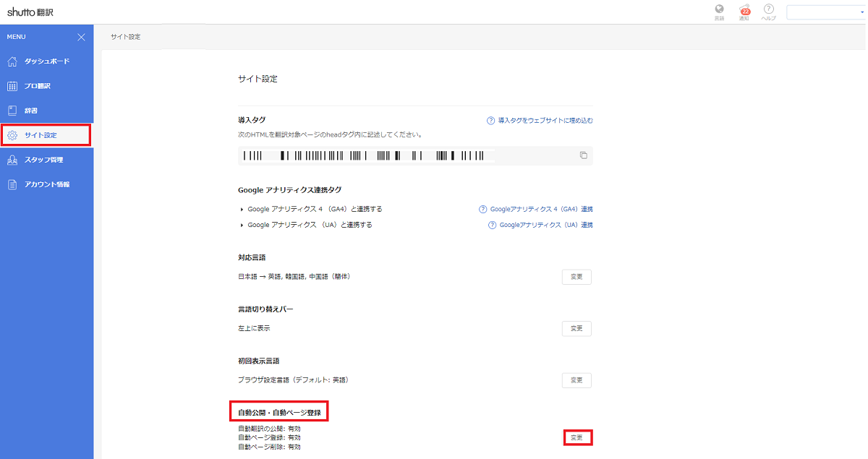Click the Google アナリティクス連携タグ heading

[289, 190]
